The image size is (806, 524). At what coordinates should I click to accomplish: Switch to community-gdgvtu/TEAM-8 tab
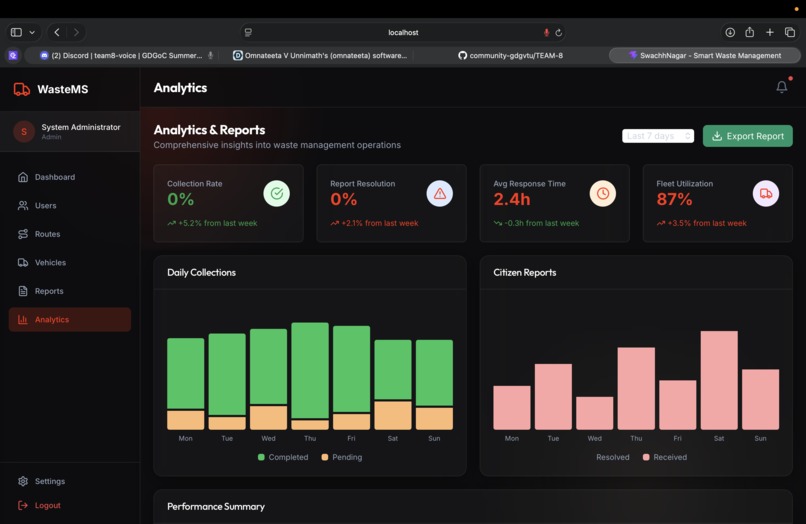tap(510, 56)
